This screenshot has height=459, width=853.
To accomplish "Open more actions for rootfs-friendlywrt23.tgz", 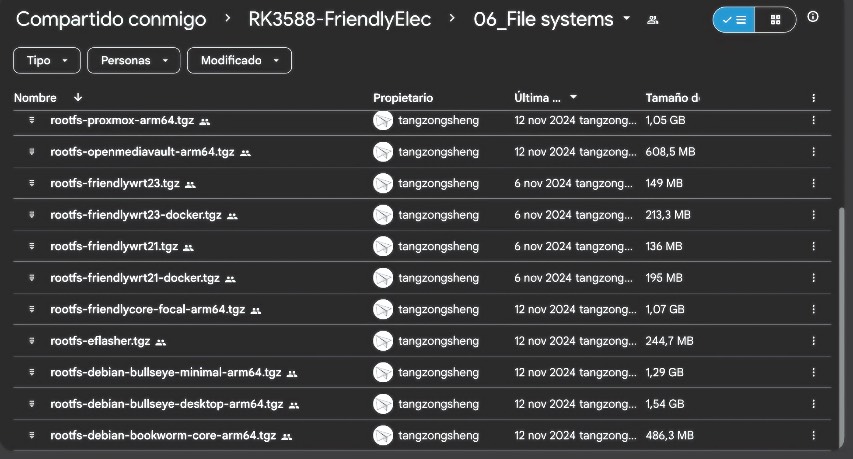I will [x=813, y=183].
